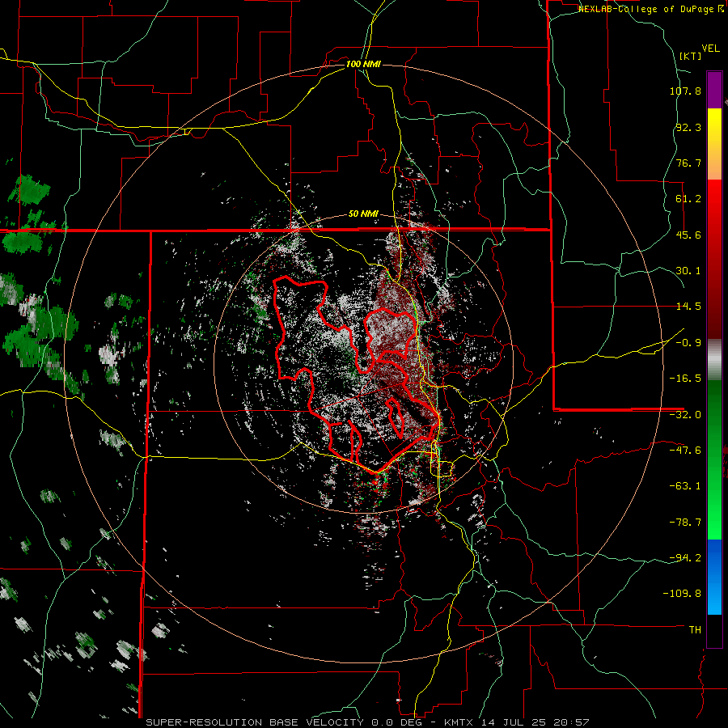This screenshot has height=728, width=728.
Task: Click the -32.0 velocity scale value
Action: pyautogui.click(x=685, y=415)
